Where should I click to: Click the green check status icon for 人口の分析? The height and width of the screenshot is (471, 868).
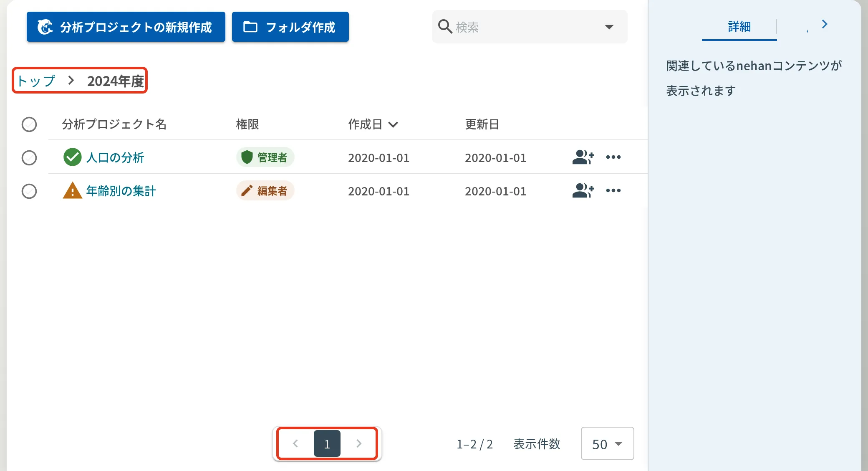[x=72, y=157]
